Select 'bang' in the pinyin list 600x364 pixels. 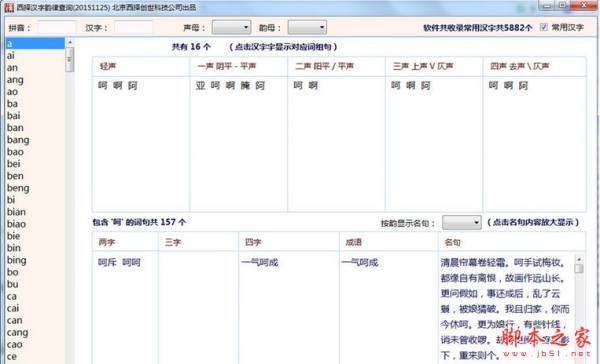click(35, 140)
